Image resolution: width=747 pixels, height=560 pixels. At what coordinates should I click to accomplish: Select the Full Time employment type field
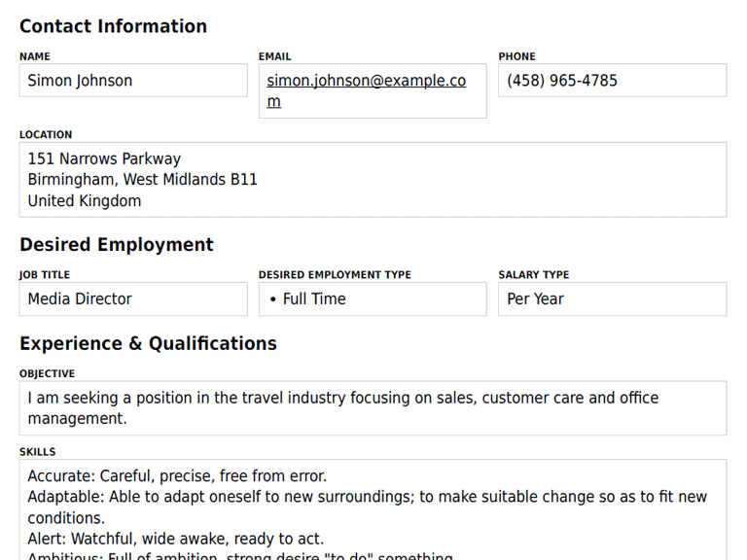373,299
